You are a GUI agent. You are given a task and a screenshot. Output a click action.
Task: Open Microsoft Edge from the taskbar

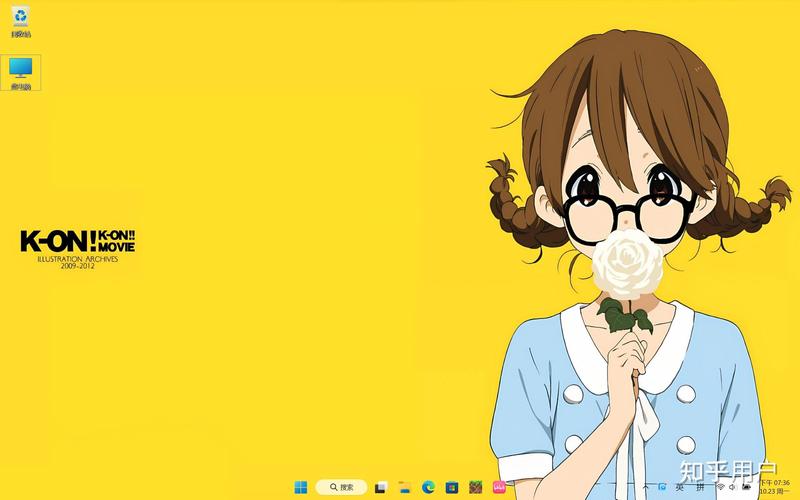(428, 488)
